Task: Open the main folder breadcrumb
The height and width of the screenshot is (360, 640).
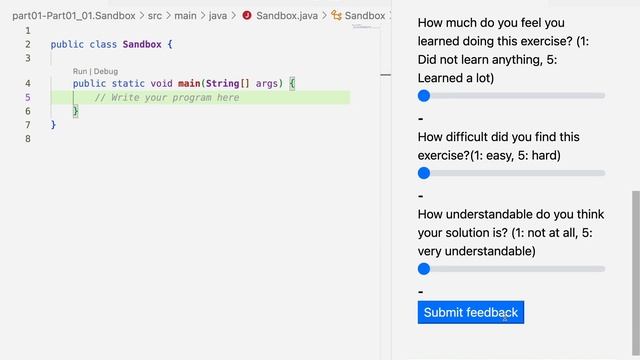Action: point(185,16)
